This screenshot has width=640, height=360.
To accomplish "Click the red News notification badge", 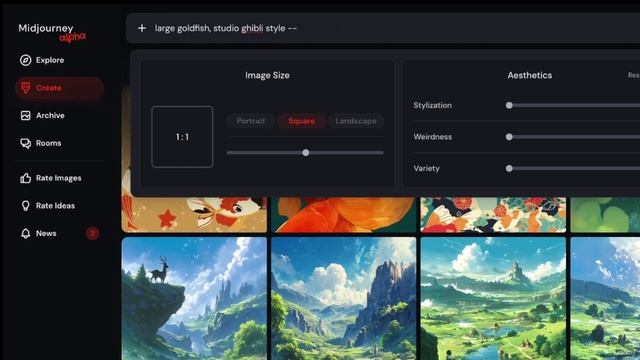I will coord(93,233).
